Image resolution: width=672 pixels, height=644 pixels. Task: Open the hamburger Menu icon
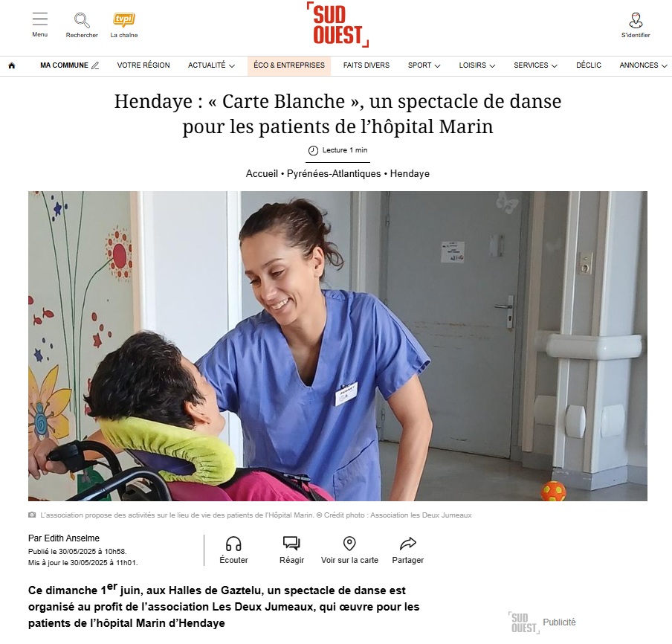pyautogui.click(x=40, y=19)
